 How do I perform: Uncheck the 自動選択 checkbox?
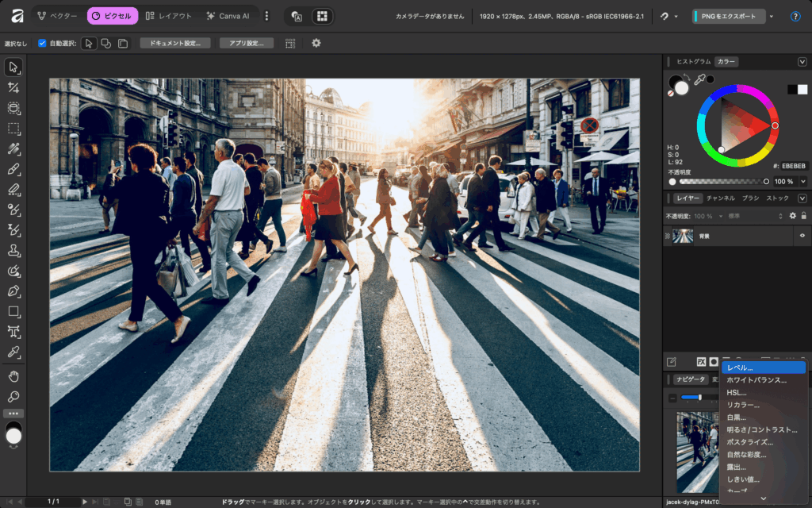[42, 43]
